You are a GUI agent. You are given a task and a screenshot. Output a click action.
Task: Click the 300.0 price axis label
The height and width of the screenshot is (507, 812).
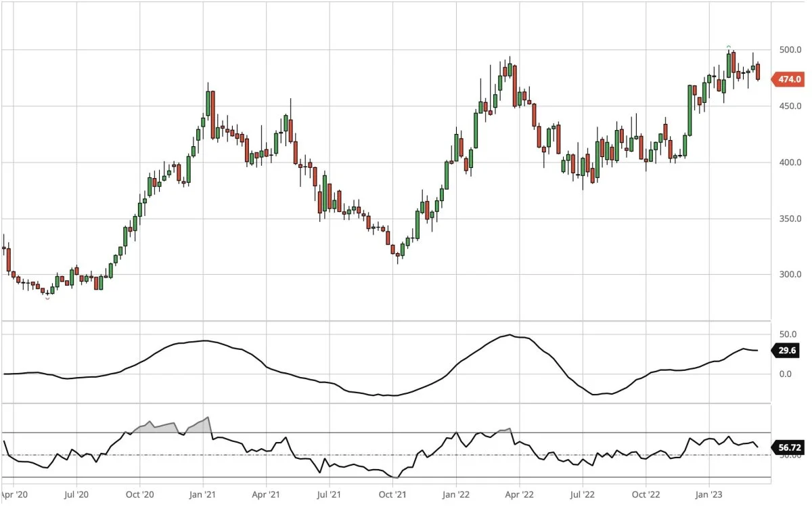pos(789,275)
